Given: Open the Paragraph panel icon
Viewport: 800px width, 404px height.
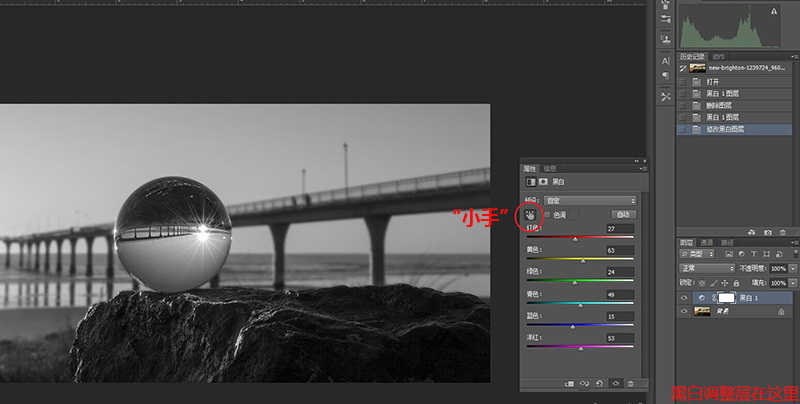Looking at the screenshot, I should pos(665,75).
